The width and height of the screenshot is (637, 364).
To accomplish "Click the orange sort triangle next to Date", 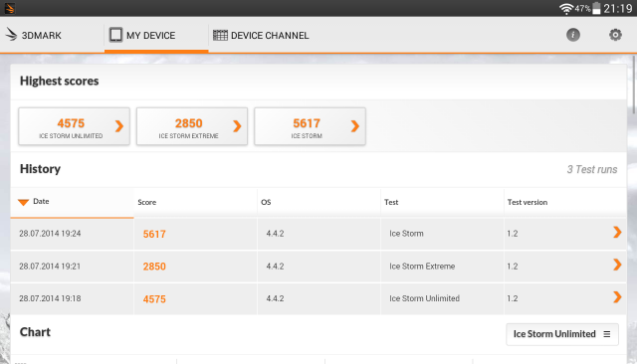I will pos(23,202).
